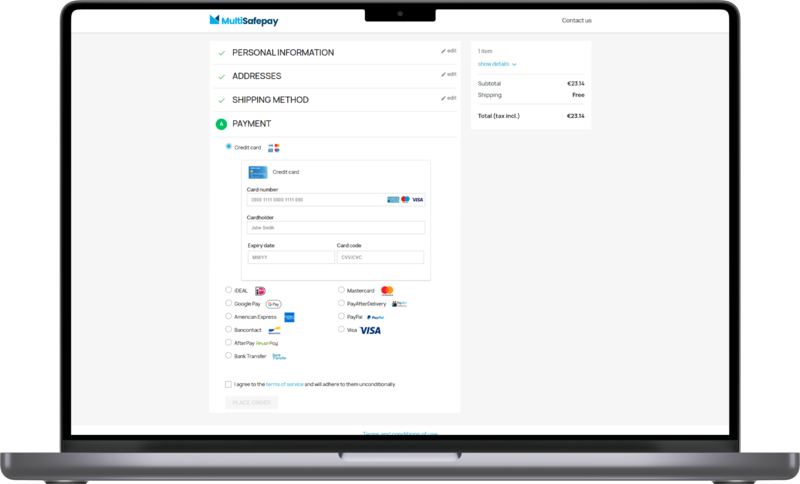Click the American Express icon in card field

(x=393, y=199)
